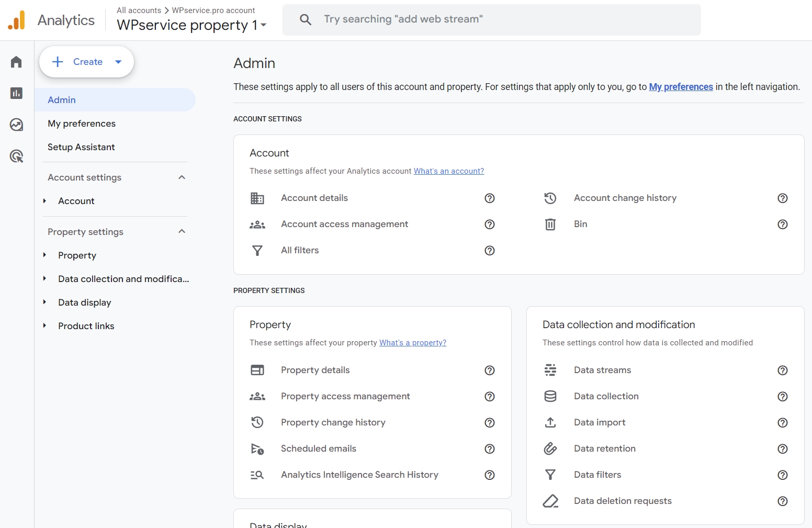Click the Property change history clock icon
Image resolution: width=812 pixels, height=528 pixels.
point(257,422)
